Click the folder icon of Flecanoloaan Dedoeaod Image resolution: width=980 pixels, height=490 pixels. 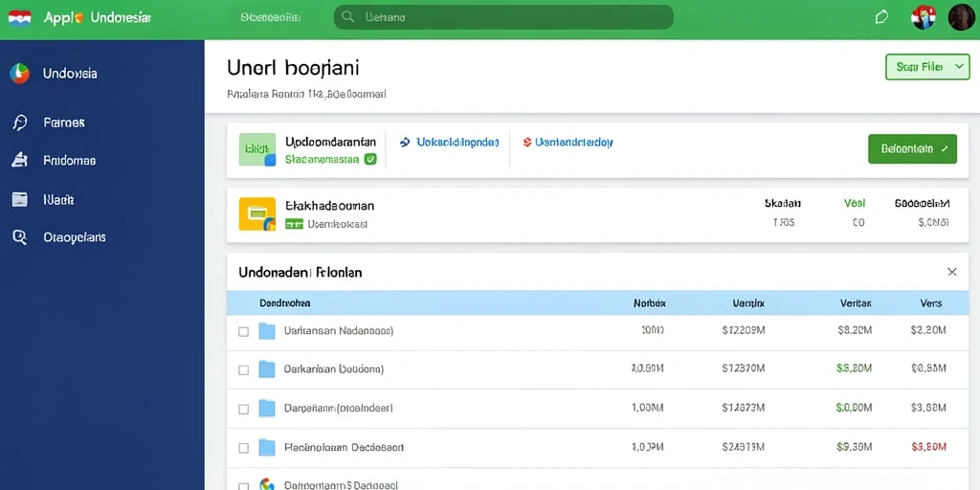tap(267, 448)
